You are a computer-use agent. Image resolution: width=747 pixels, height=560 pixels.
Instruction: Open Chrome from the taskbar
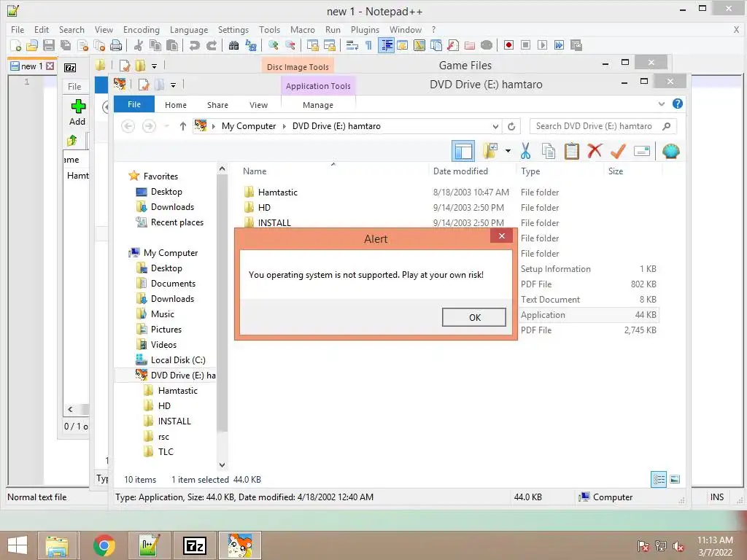pos(104,545)
